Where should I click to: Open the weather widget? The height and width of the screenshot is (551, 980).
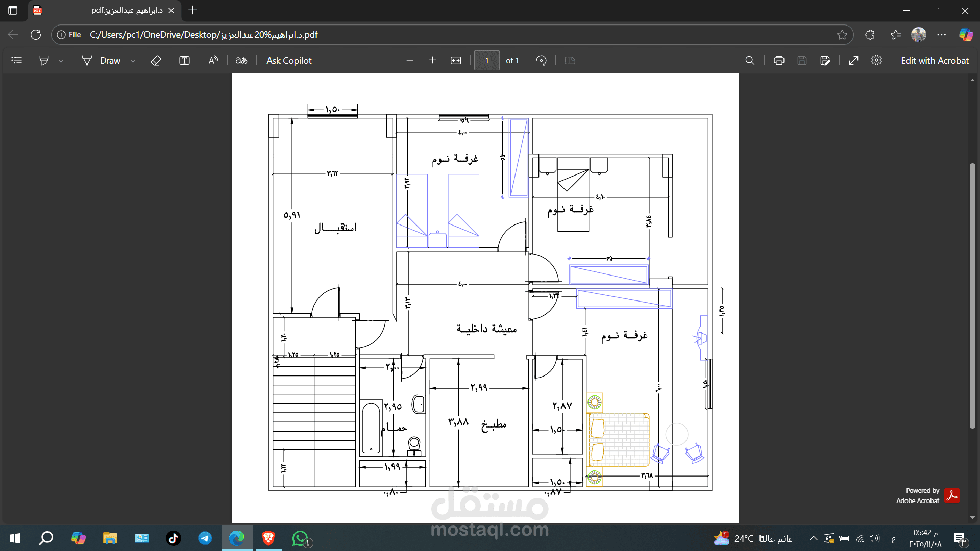point(753,538)
